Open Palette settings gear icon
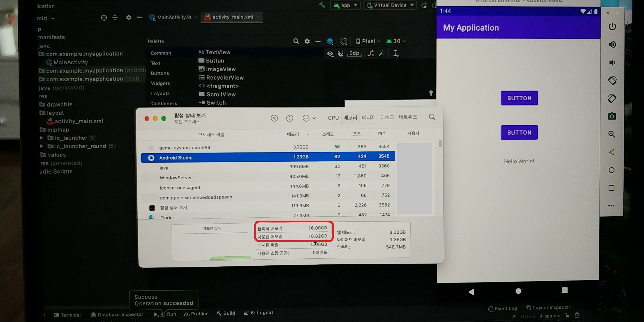Screen dimensions: 644x322 (307, 41)
